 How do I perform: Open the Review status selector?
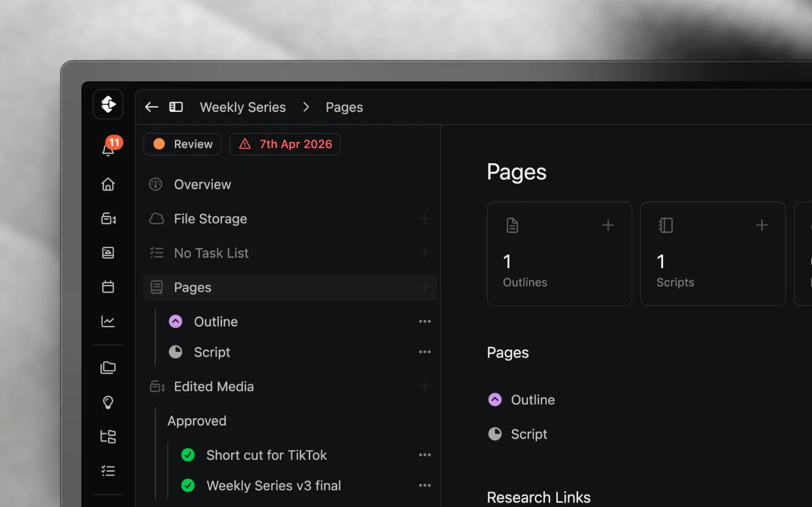click(182, 144)
